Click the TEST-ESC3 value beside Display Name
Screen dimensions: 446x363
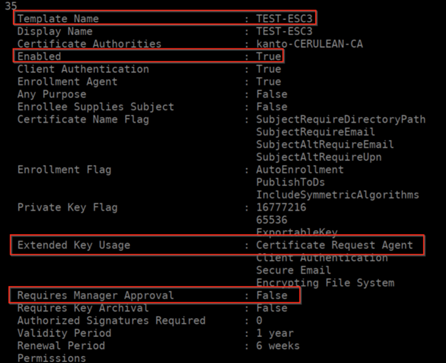pyautogui.click(x=284, y=31)
